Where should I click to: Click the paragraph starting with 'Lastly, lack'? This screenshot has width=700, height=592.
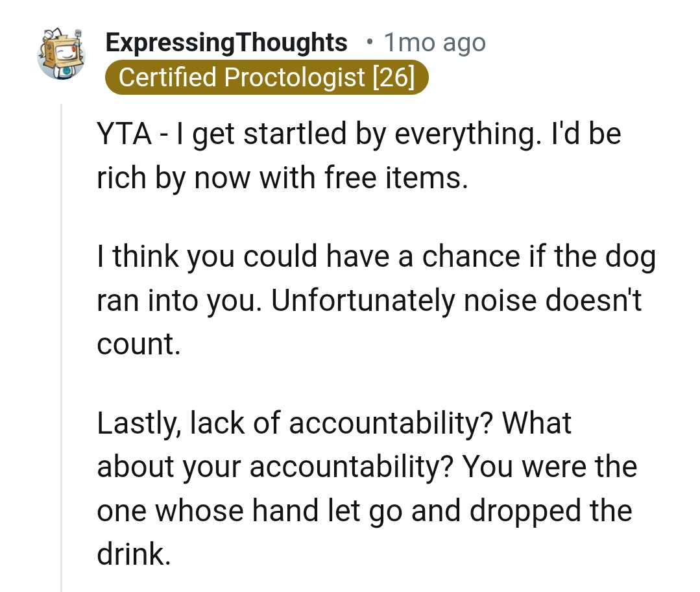(367, 488)
